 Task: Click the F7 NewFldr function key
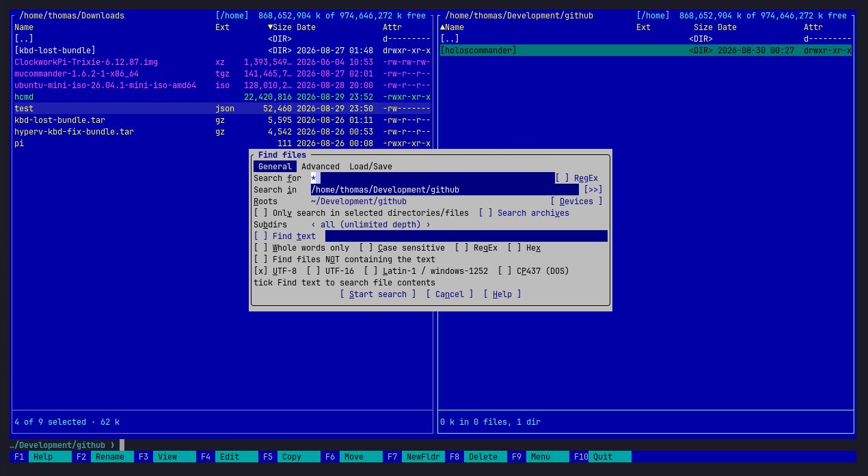[413, 457]
